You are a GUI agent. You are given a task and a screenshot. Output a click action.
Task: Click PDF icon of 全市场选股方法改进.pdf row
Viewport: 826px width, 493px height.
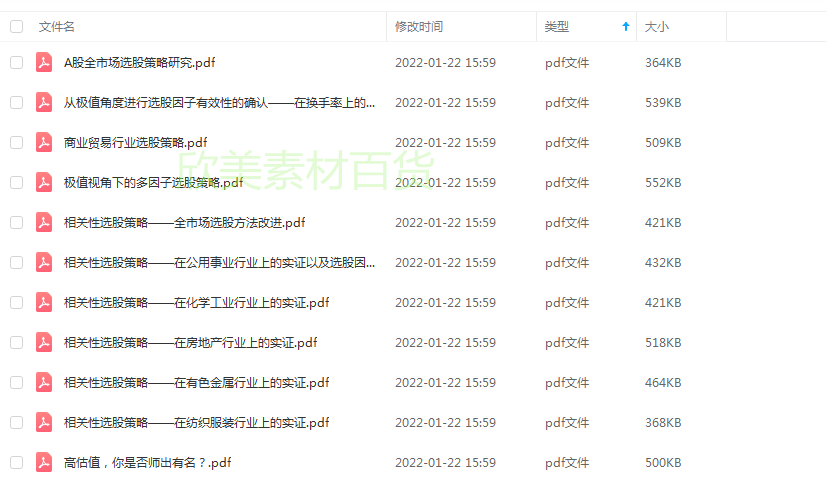[x=44, y=222]
